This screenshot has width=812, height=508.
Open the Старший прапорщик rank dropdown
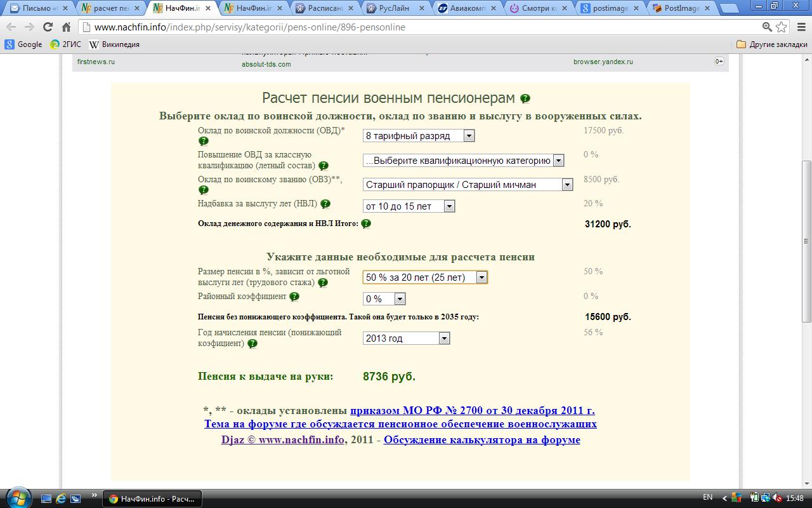tap(468, 184)
